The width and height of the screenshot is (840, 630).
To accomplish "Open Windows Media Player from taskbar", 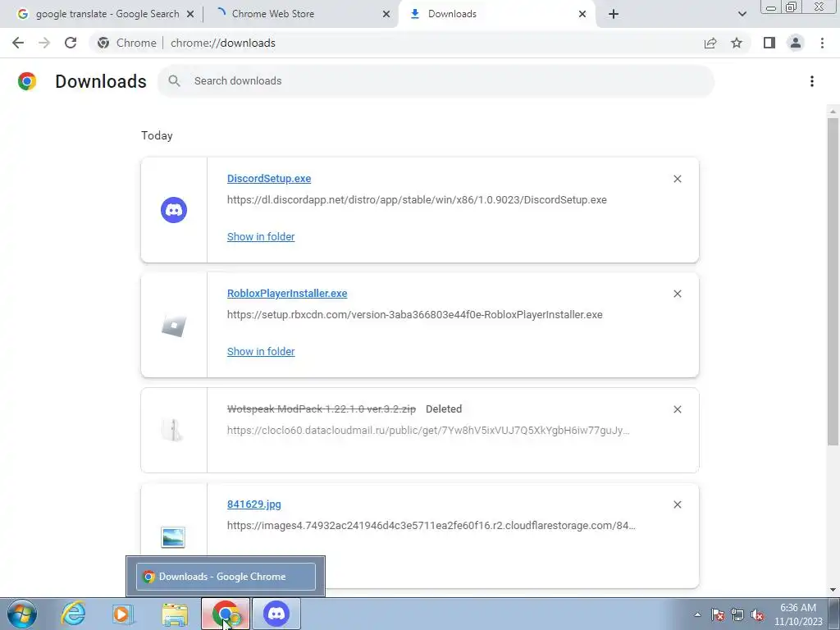I will 123,614.
